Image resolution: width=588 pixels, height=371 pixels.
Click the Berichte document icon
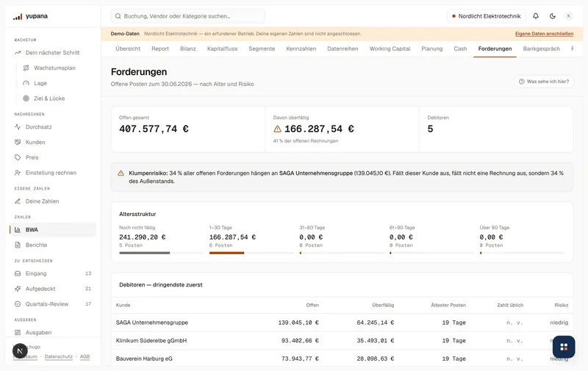(18, 245)
